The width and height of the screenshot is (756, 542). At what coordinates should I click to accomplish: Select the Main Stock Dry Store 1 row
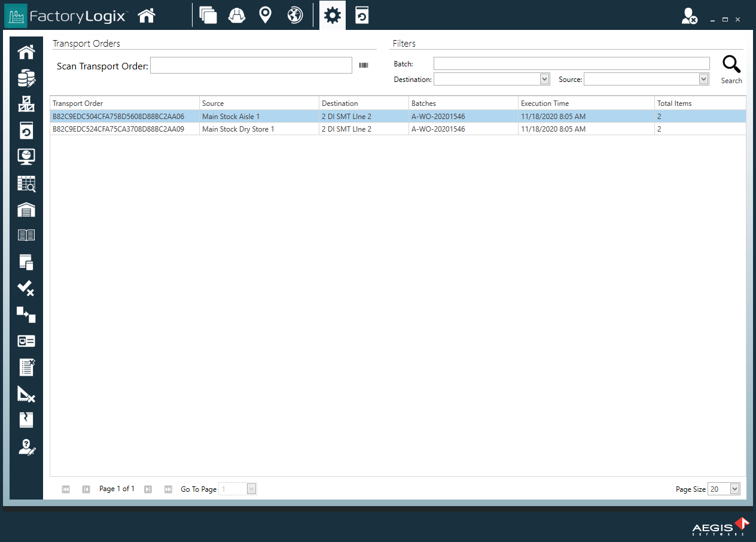[x=238, y=129]
